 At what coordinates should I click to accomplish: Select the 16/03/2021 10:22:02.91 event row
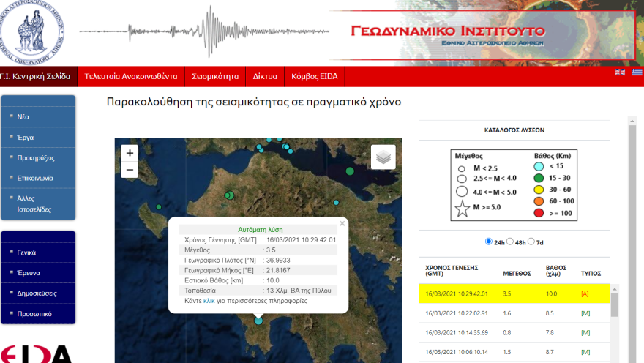(514, 313)
